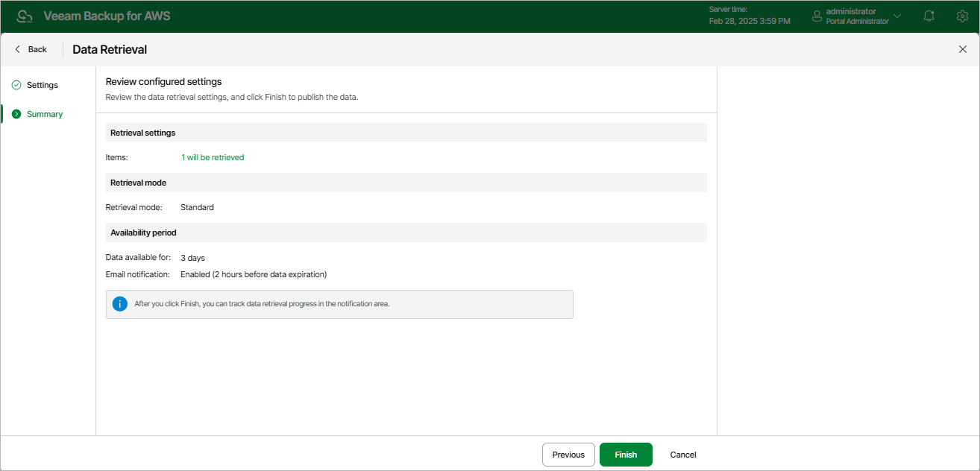The width and height of the screenshot is (980, 471).
Task: Click the Veeam Backup for AWS title
Action: pos(107,16)
